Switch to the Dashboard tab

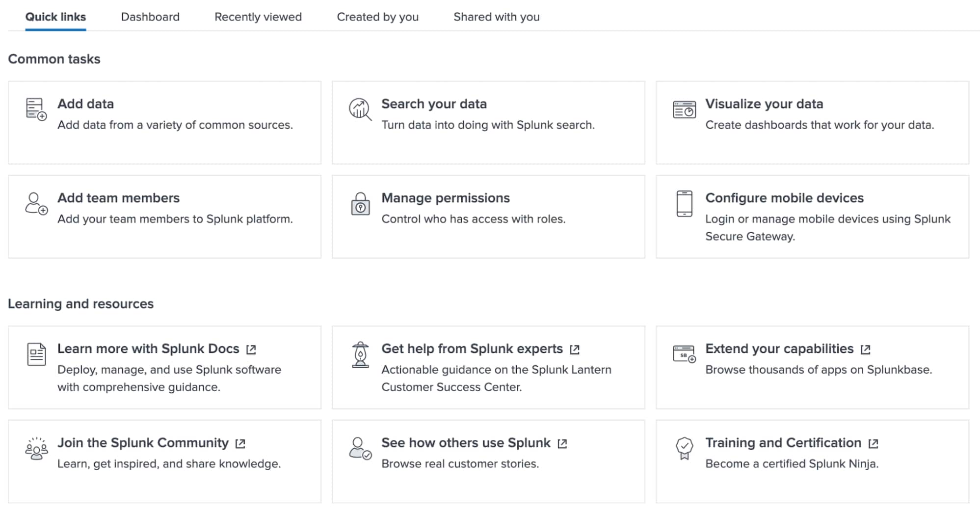[x=150, y=17]
